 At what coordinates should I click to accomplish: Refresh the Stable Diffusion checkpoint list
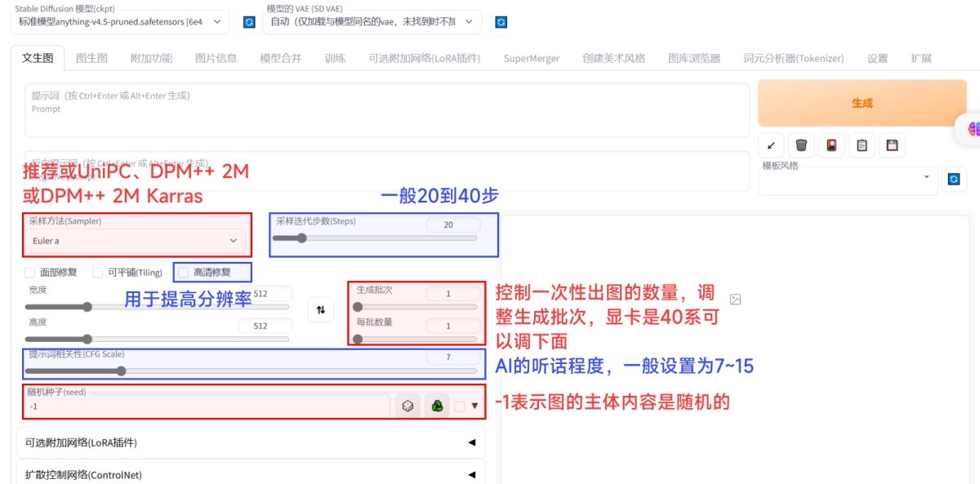[x=248, y=23]
